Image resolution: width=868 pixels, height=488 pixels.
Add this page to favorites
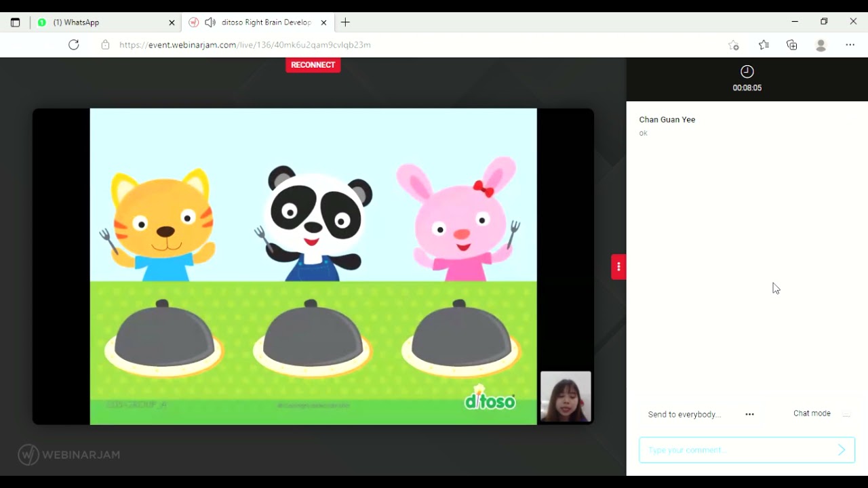coord(734,45)
